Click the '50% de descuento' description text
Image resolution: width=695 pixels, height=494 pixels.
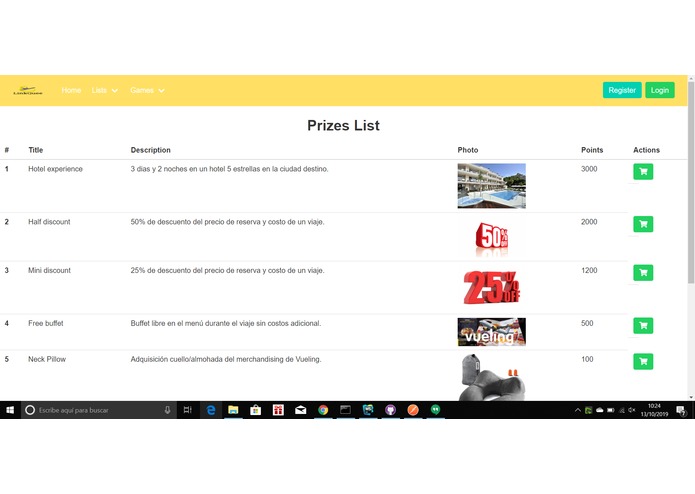227,222
